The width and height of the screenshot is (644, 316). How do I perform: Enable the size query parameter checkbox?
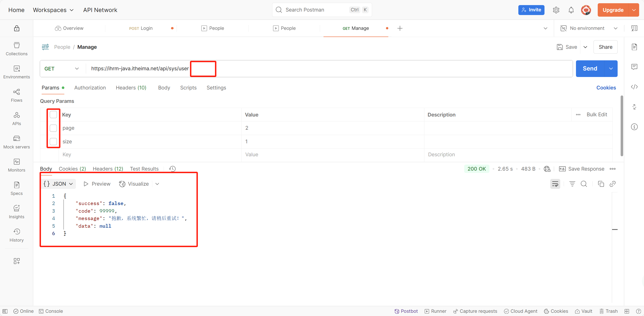pos(53,142)
